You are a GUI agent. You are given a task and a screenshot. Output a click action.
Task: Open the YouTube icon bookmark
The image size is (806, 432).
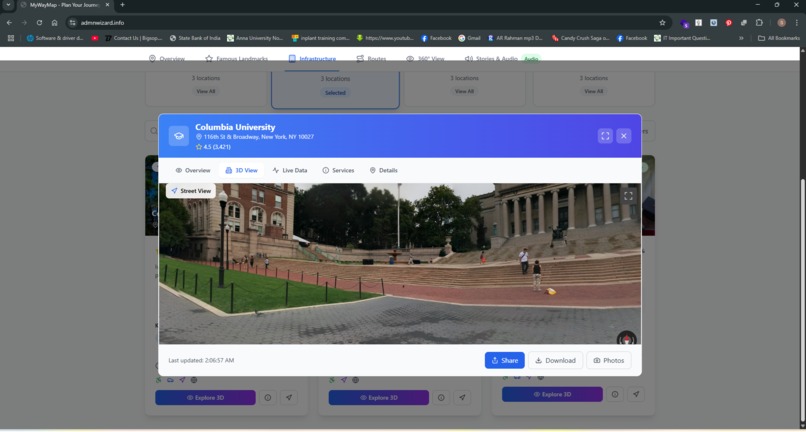95,38
